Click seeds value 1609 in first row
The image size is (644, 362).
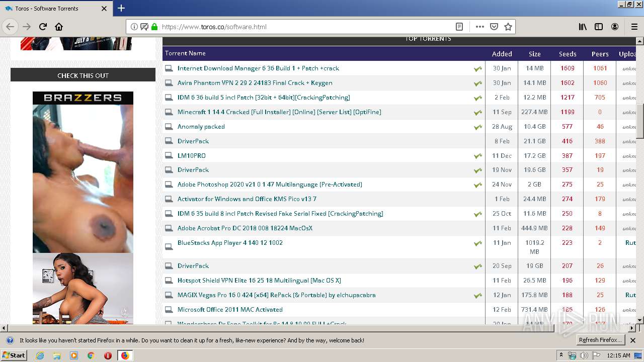[567, 68]
